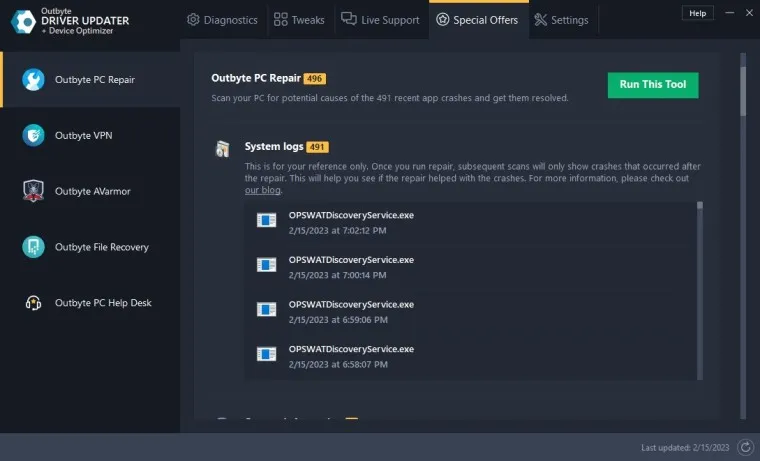Select OPSWATDiscoveryService.exe from 6:59:06 PM
The image size is (760, 461).
point(470,312)
